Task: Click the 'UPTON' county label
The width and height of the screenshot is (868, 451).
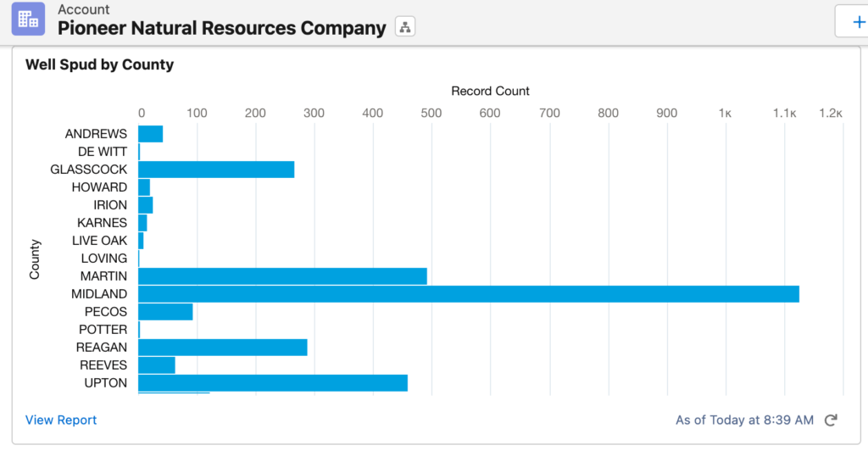Action: coord(106,383)
